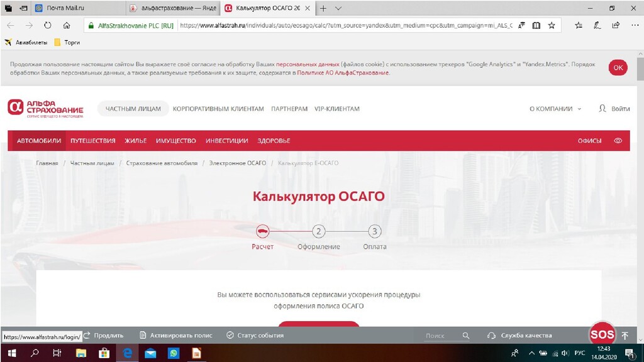
Task: Click the Расчет step car icon
Action: 262,231
